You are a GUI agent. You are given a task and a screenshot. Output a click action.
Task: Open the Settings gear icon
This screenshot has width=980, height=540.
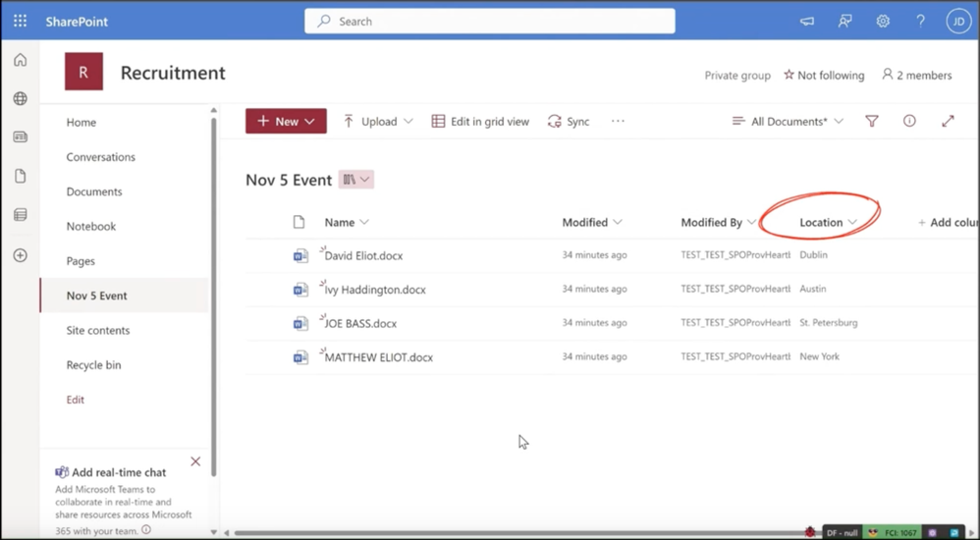click(883, 22)
